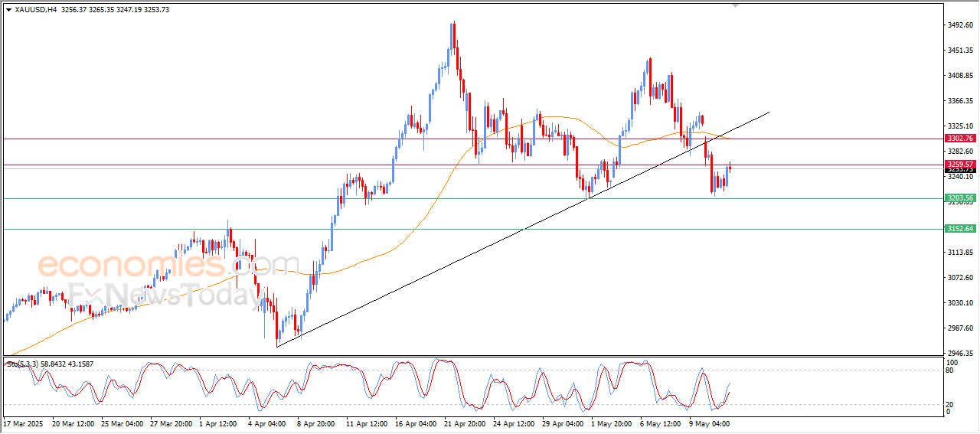Click the red 3259.57 price level label
The height and width of the screenshot is (434, 980).
959,165
